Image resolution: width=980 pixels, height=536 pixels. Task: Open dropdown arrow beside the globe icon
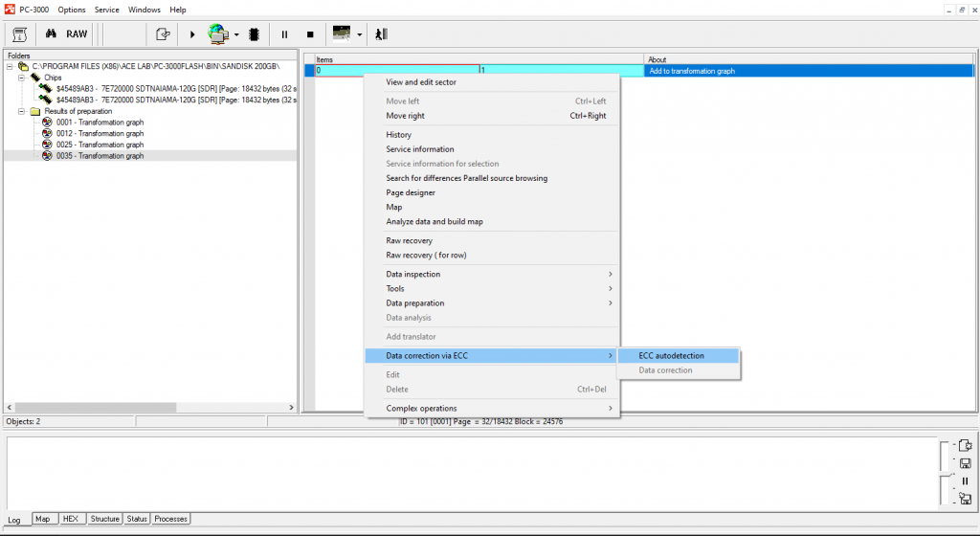point(236,34)
